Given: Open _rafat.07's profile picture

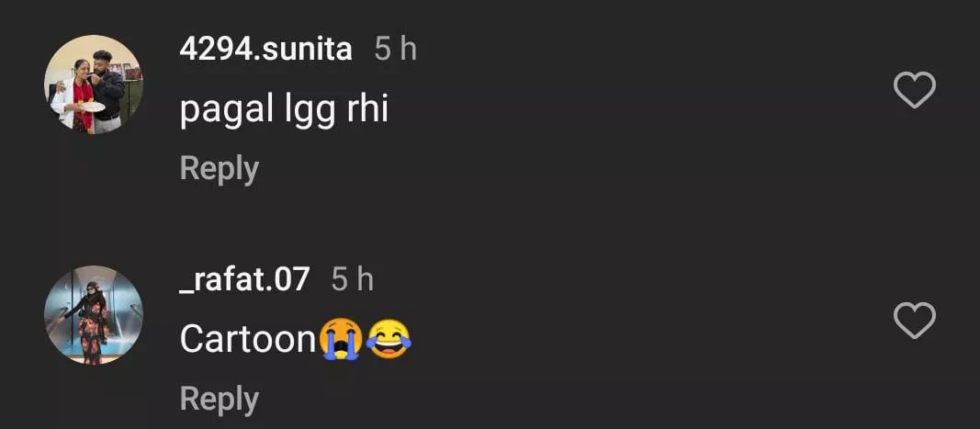Looking at the screenshot, I should click(94, 315).
